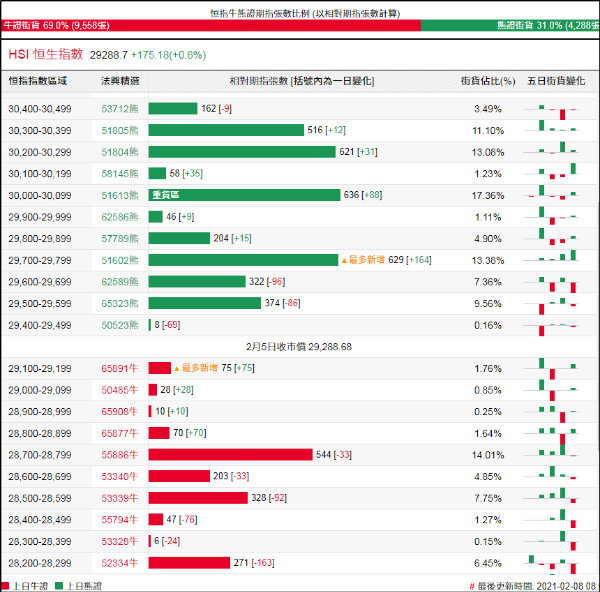
Task: Click the five-day sparkline in the 28,700-28,799 row
Action: click(x=552, y=452)
